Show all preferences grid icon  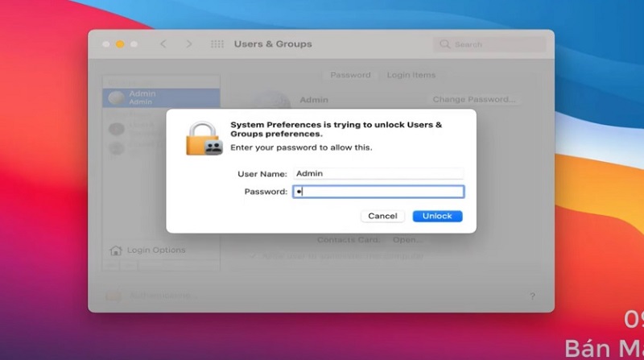click(x=217, y=44)
